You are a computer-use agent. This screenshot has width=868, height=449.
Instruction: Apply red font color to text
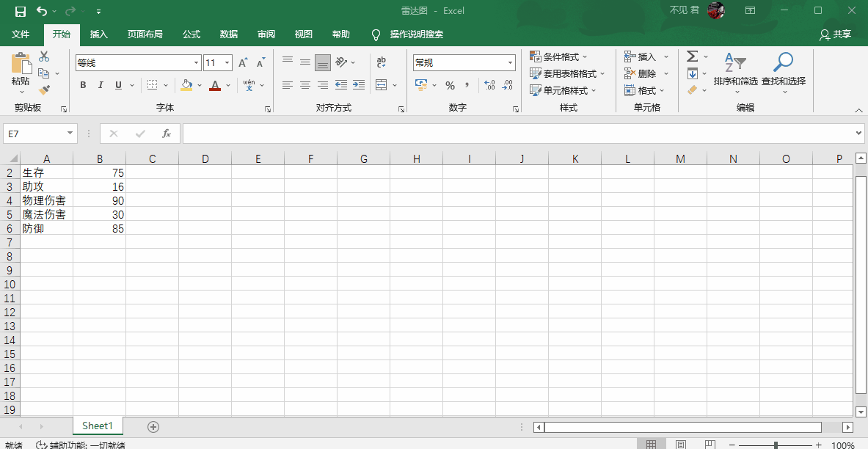[215, 85]
